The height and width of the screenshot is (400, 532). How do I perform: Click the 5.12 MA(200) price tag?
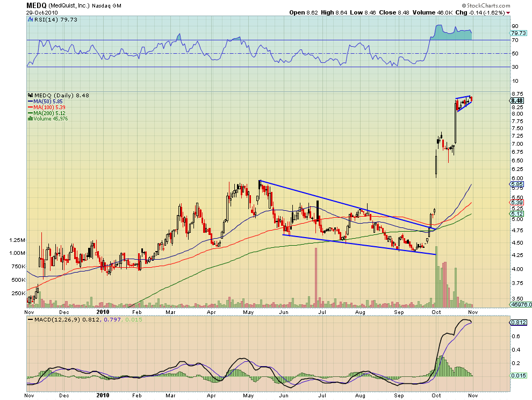coord(517,213)
